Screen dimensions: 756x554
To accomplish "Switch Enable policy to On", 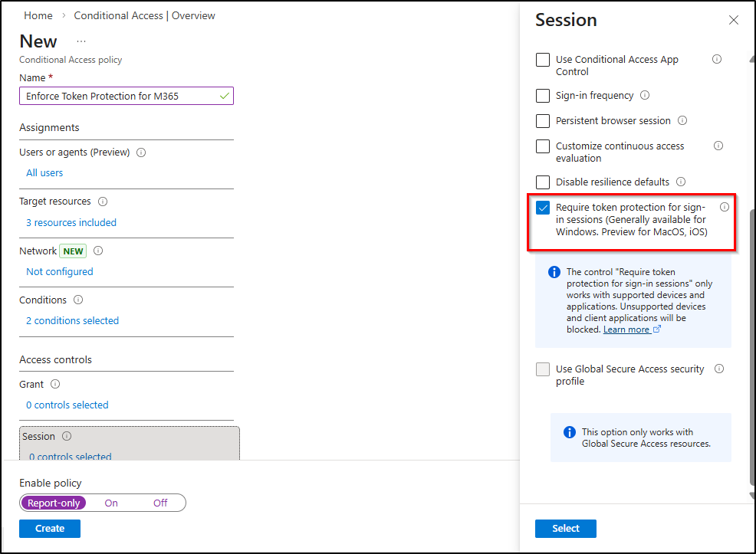I will pos(111,503).
